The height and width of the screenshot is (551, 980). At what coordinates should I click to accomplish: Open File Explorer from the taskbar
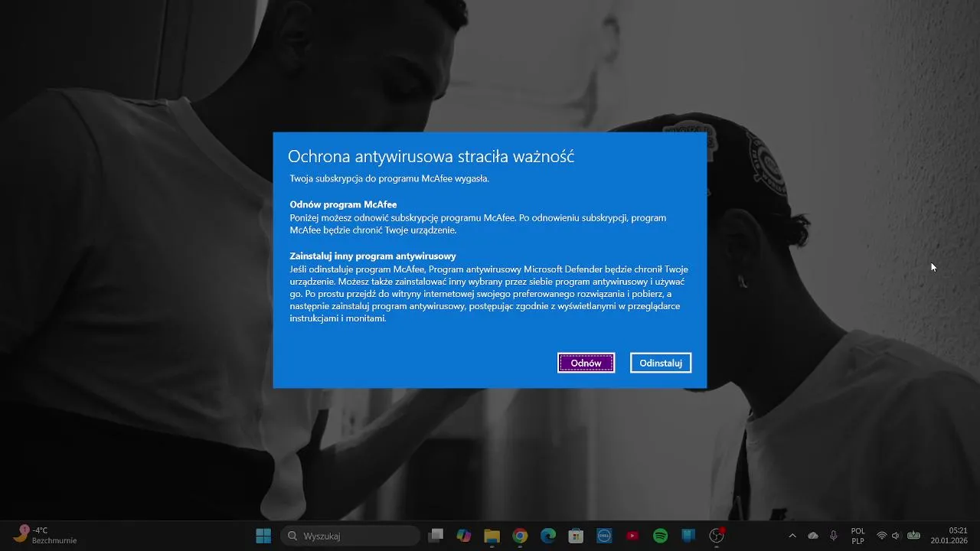[x=492, y=536]
